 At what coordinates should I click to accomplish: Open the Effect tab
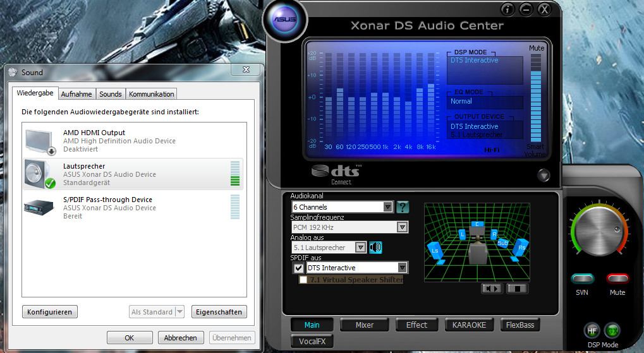tap(416, 325)
